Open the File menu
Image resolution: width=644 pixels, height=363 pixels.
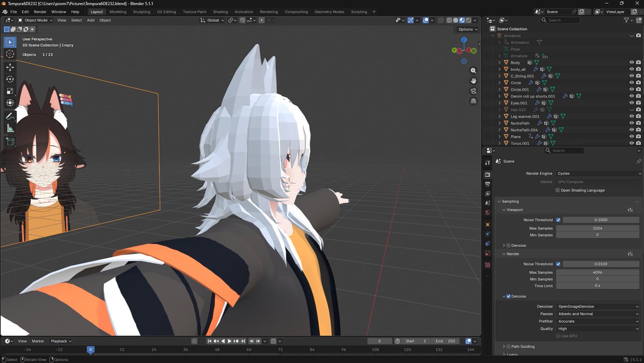point(13,12)
